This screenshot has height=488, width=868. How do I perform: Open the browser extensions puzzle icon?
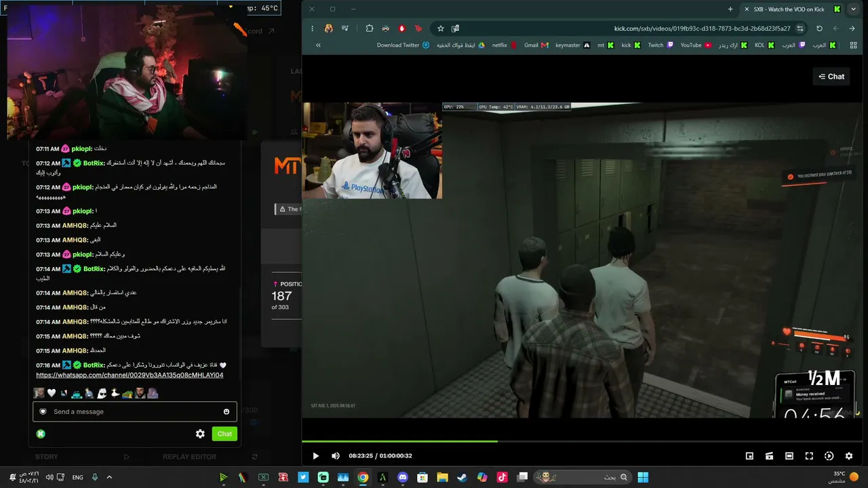tap(370, 28)
